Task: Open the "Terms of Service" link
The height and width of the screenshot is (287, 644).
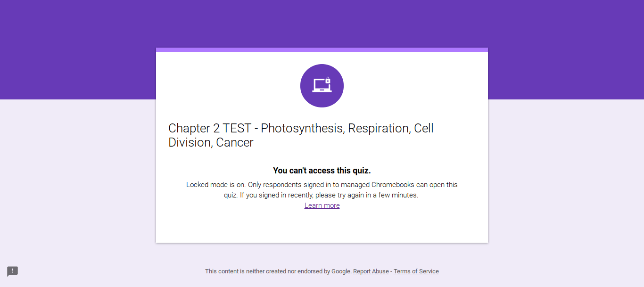Action: pyautogui.click(x=416, y=271)
